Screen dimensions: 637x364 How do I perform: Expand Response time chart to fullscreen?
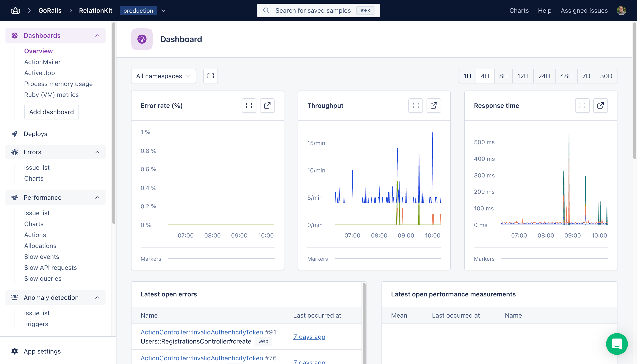coord(582,106)
